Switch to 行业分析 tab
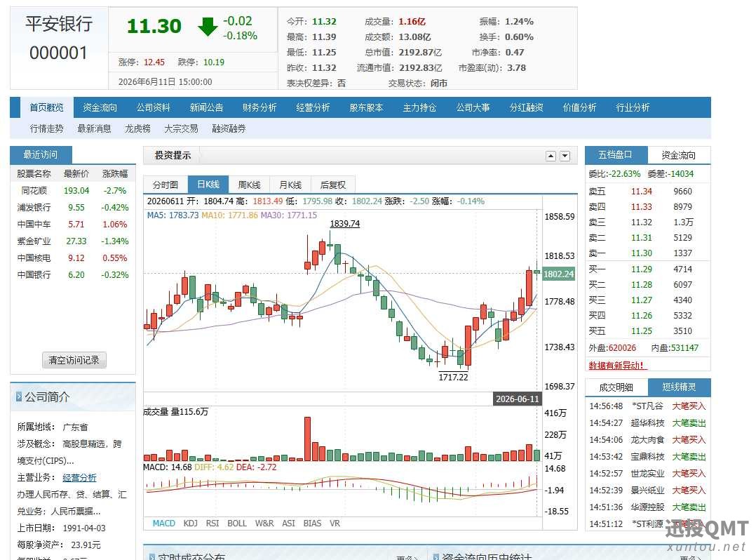Screen dimensions: 756x560 [633, 107]
